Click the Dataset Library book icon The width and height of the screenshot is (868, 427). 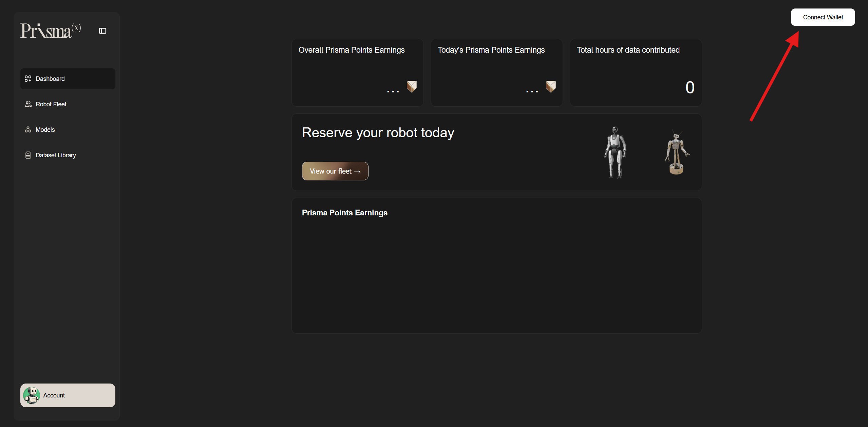click(28, 155)
